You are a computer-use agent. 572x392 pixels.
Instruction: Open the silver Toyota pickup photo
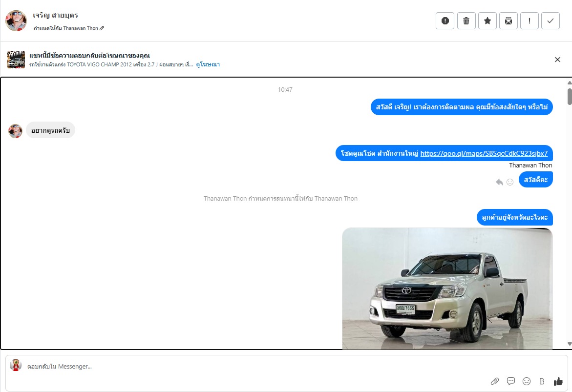tap(447, 288)
